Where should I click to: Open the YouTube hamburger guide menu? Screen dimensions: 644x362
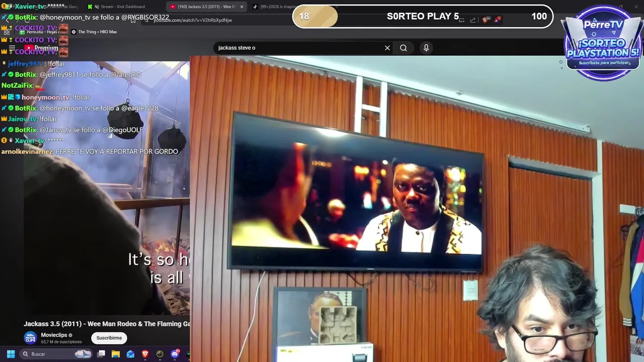tap(12, 48)
